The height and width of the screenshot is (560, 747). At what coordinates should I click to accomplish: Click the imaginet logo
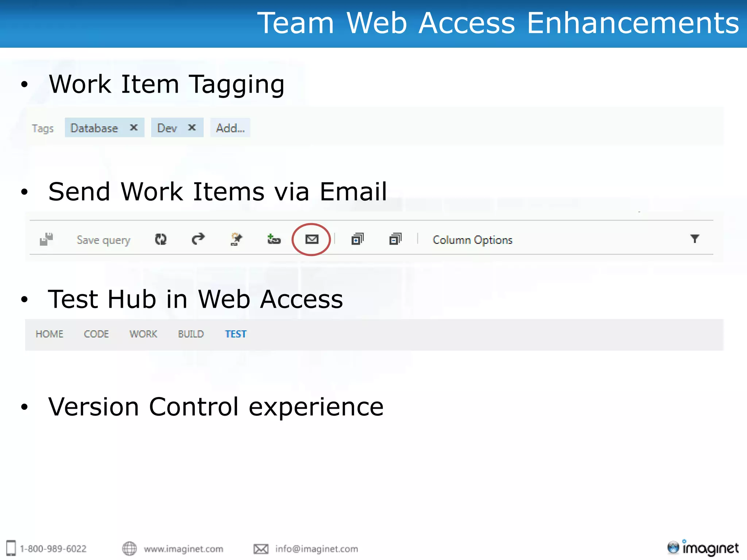pyautogui.click(x=703, y=548)
